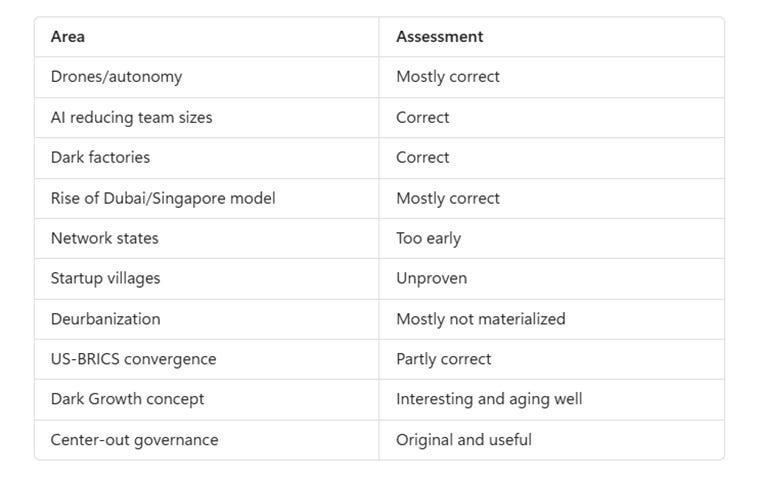762x481 pixels.
Task: Click the Area column header
Action: pyautogui.click(x=68, y=36)
